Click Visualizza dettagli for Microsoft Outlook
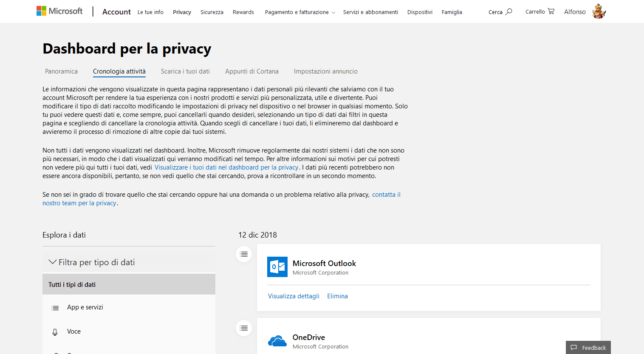 (294, 296)
